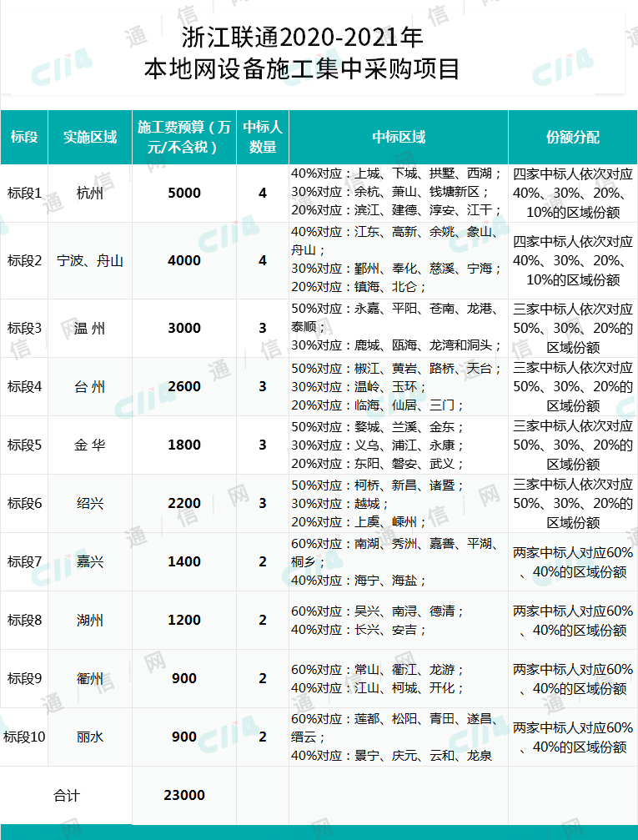Image resolution: width=638 pixels, height=840 pixels.
Task: Click the 5000 budget value
Action: [184, 193]
